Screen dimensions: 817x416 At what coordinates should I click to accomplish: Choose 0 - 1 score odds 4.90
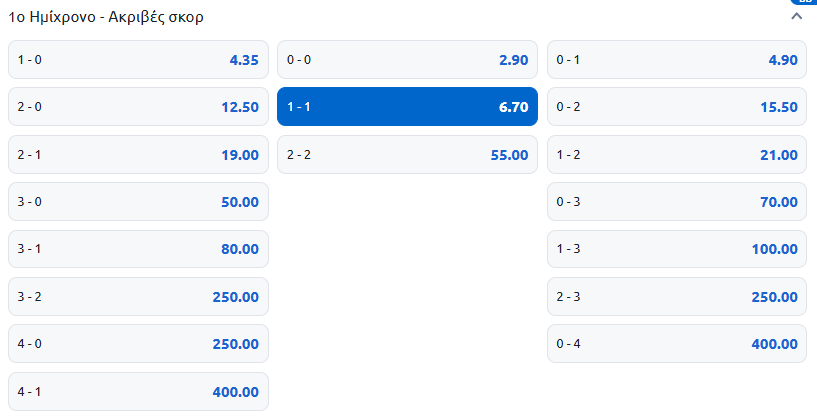tap(676, 60)
